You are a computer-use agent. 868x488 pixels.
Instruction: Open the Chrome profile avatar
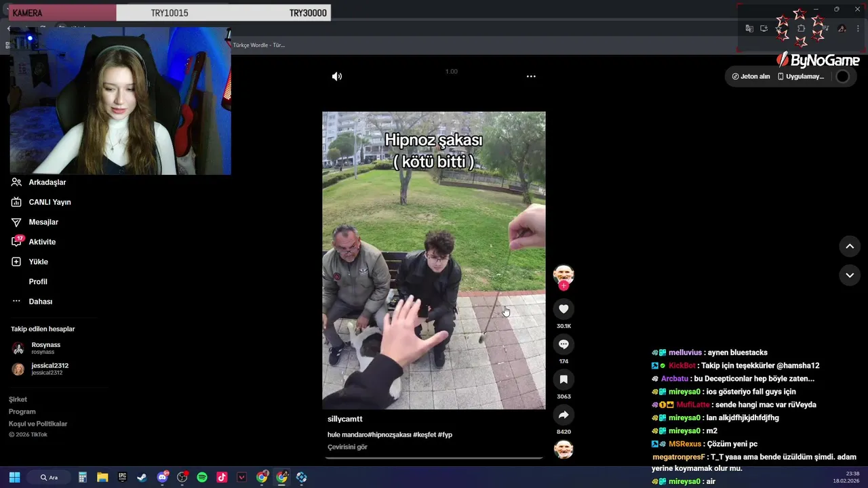point(842,28)
